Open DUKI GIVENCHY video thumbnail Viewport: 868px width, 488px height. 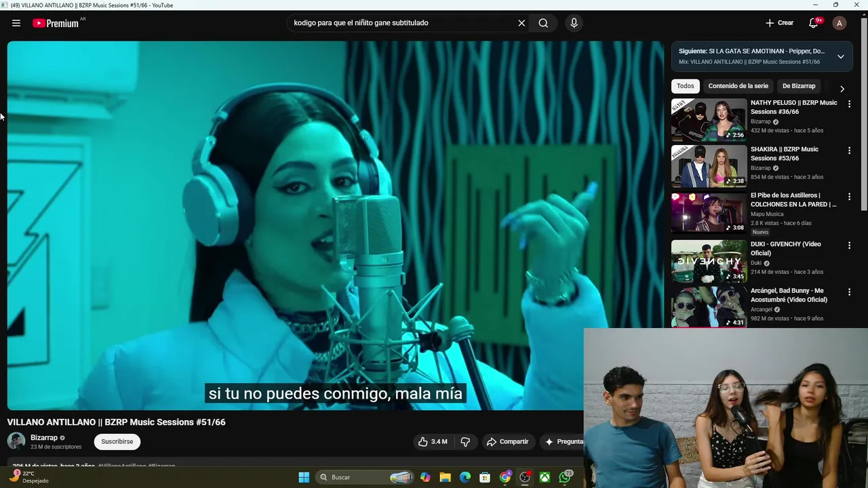tap(709, 261)
